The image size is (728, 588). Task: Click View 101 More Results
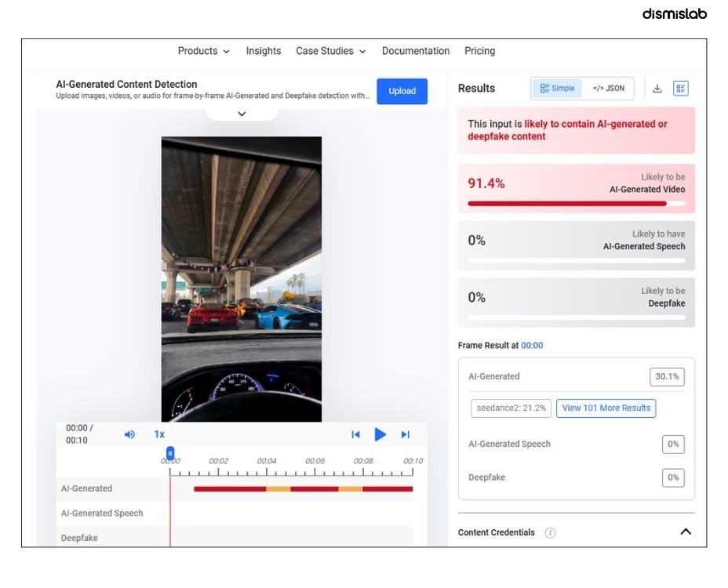(x=606, y=408)
